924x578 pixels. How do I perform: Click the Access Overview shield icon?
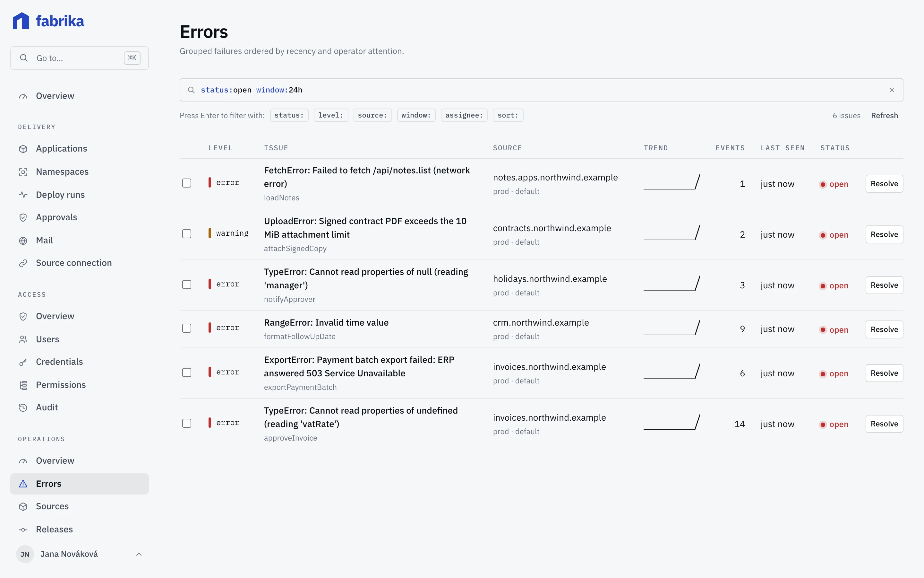(23, 317)
